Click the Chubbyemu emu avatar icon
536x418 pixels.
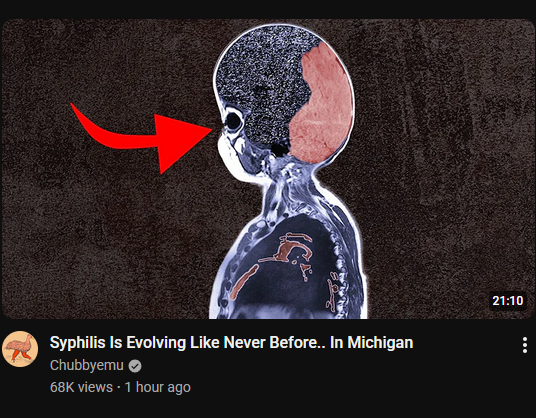tap(20, 349)
